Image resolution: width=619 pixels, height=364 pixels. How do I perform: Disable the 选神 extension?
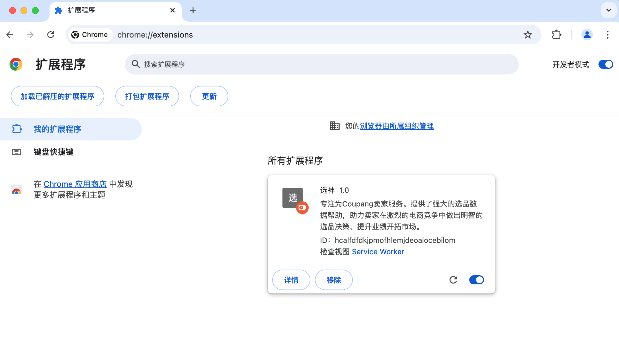tap(476, 280)
